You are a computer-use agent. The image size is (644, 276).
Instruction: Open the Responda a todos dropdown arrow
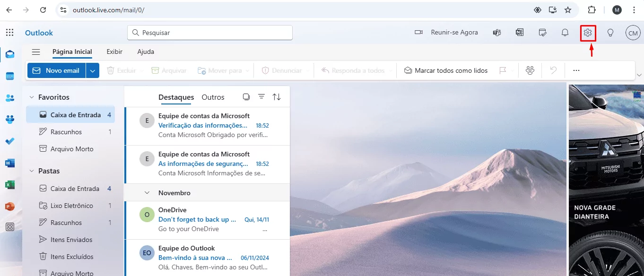tap(392, 70)
